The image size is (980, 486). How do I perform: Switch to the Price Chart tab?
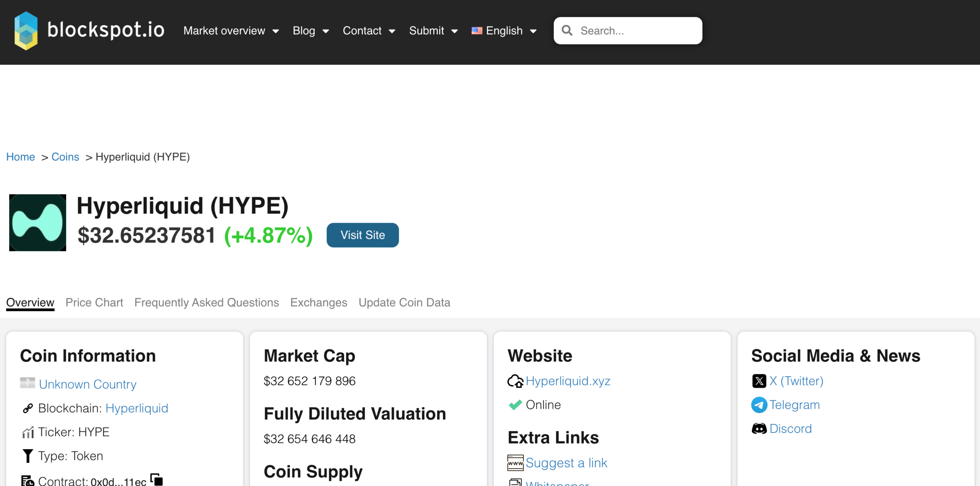94,302
